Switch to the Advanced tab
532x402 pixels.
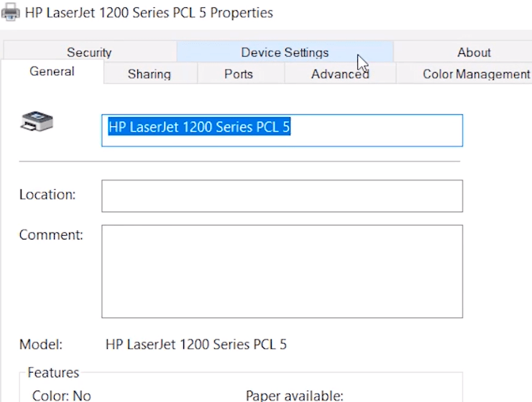pos(339,74)
